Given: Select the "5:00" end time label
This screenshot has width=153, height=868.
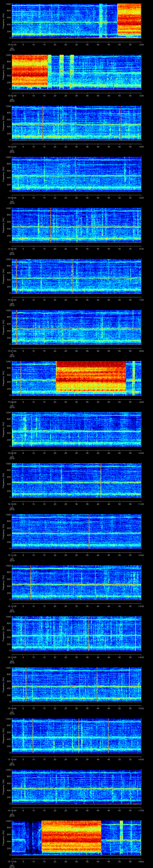Looking at the screenshot, I should (x=141, y=197).
